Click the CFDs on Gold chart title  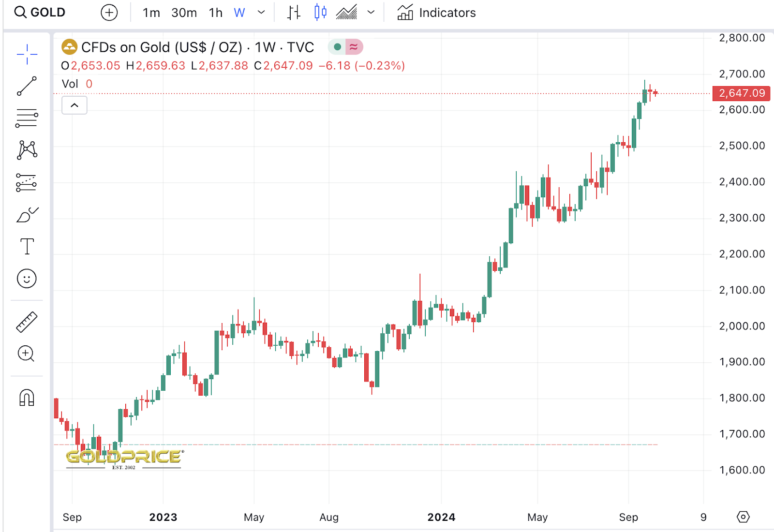coord(197,47)
